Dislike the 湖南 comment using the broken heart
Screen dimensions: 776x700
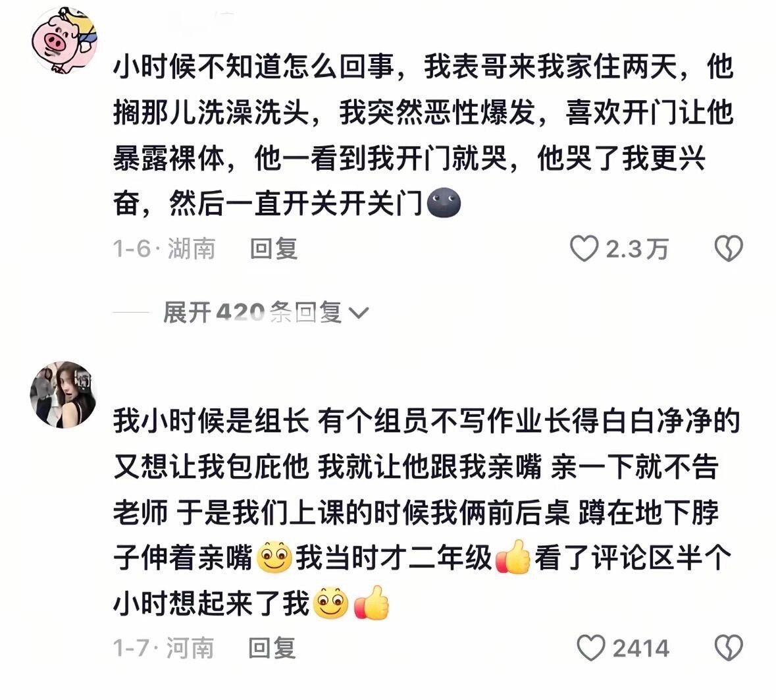click(x=729, y=248)
